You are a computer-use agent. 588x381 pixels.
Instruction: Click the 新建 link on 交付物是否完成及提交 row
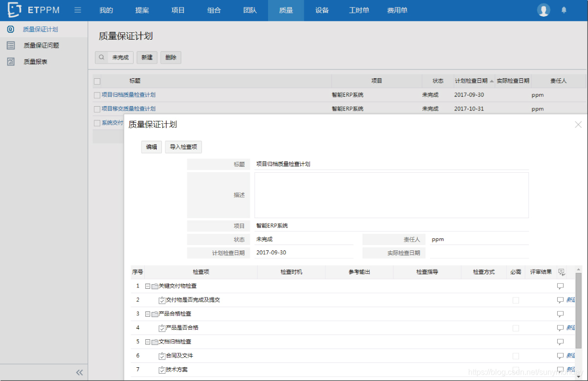pyautogui.click(x=571, y=300)
